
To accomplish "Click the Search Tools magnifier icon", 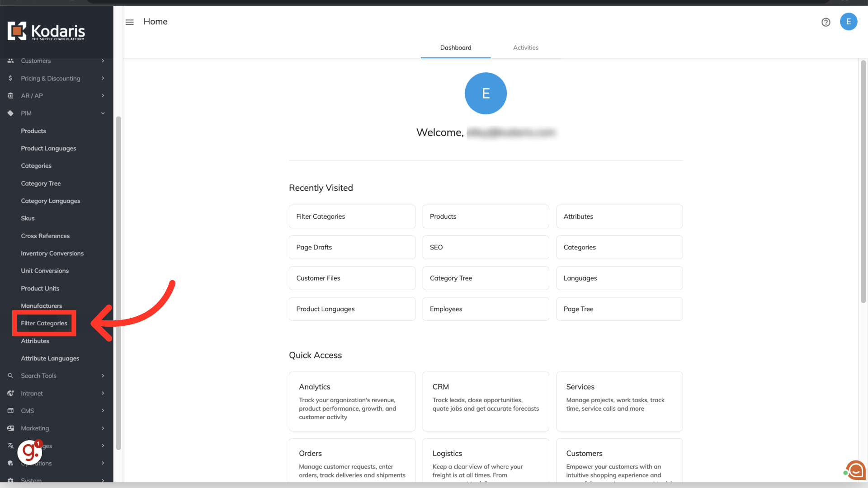I will pyautogui.click(x=10, y=375).
